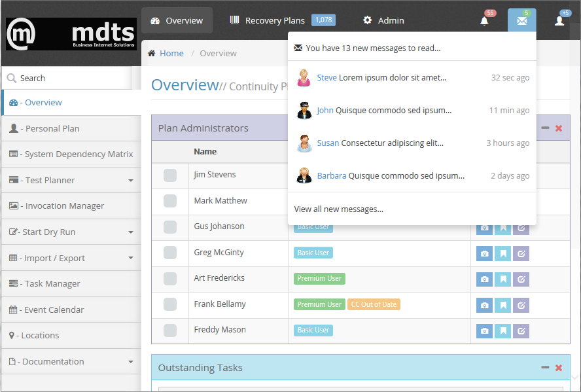
Task: Click the Home breadcrumb house icon
Action: click(151, 54)
